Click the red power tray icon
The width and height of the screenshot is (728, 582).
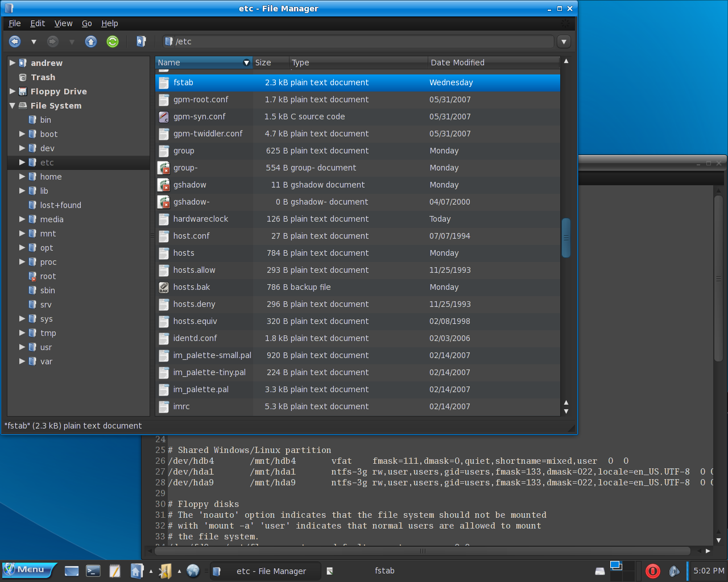click(653, 571)
